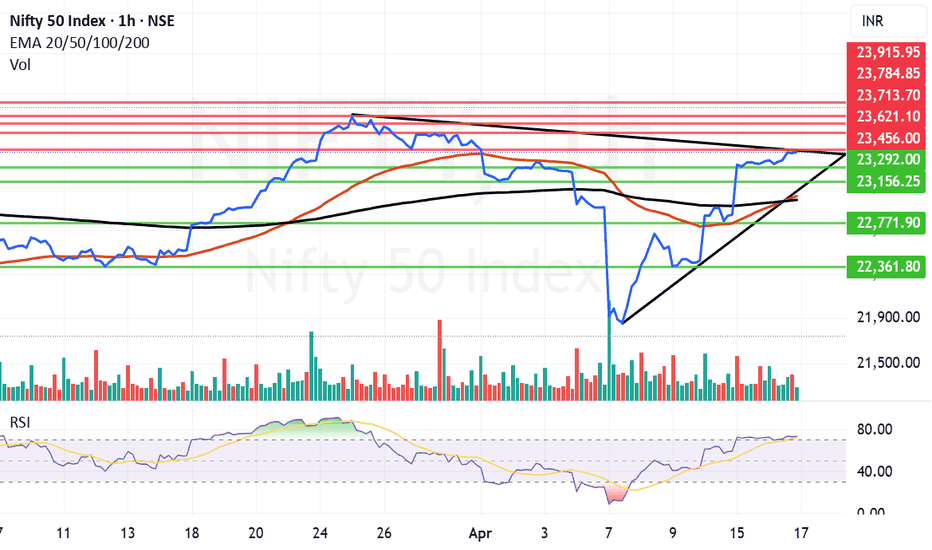This screenshot has height=550, width=932.
Task: Select the 23,713.70 resistance price label
Action: [887, 95]
